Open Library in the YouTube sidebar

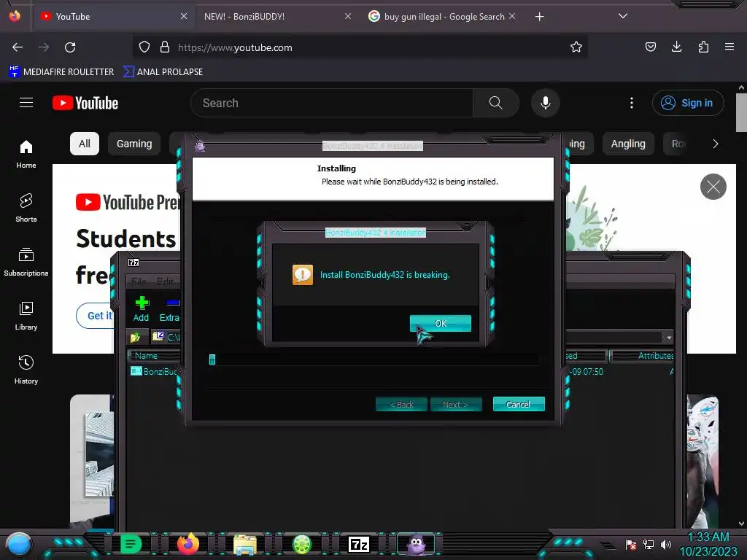click(x=26, y=316)
